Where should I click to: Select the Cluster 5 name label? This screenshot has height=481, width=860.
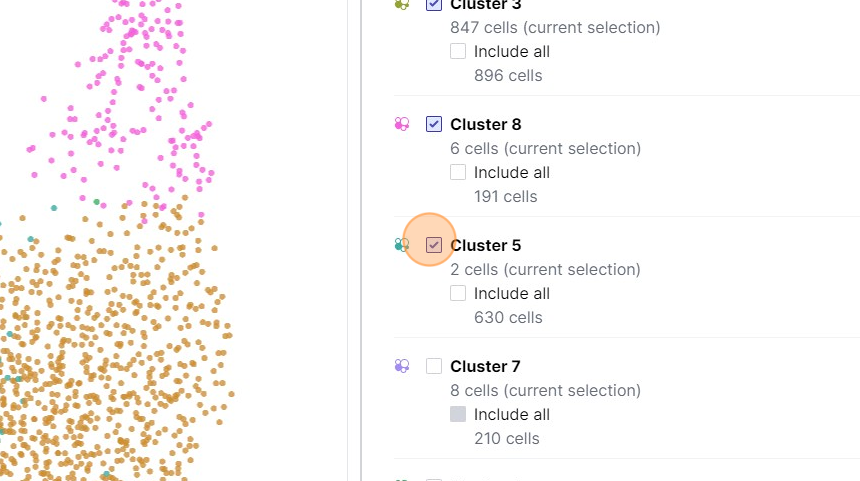486,245
